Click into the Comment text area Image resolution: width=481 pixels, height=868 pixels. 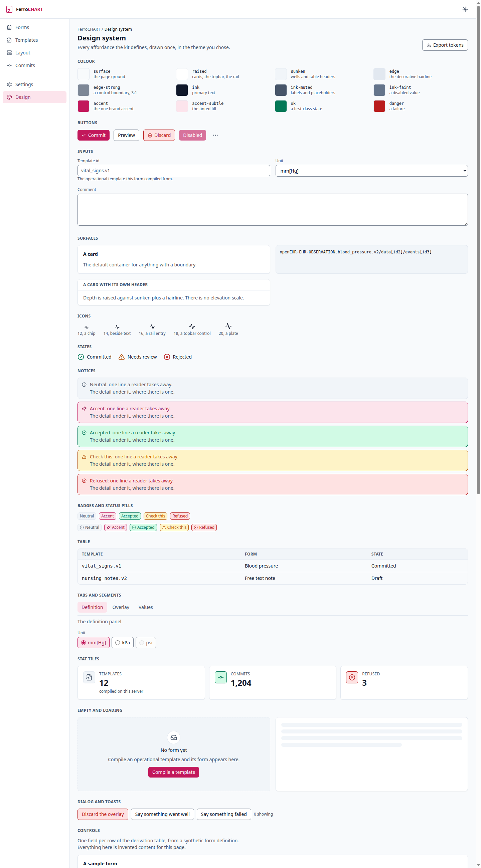point(272,210)
